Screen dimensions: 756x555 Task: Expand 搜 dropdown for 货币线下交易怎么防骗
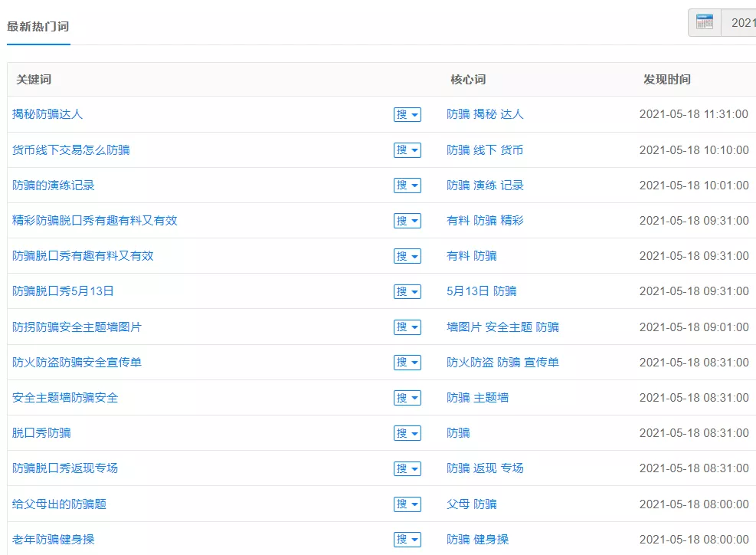[x=407, y=150]
